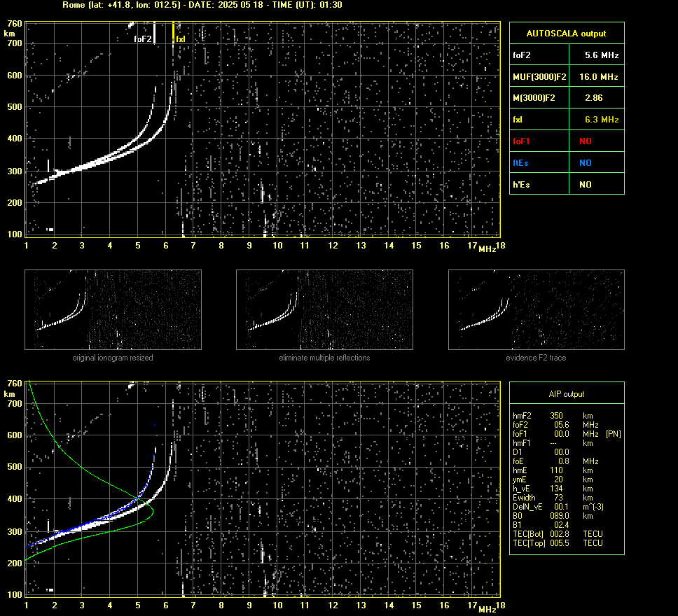Viewport: 678px width, 616px height.
Task: Select the blue NO value for ftEs
Action: coord(586,163)
